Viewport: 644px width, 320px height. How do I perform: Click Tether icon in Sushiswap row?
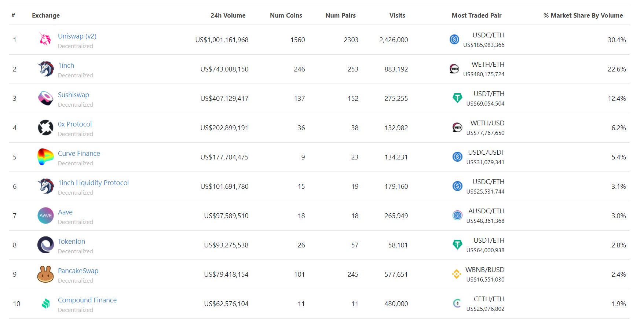[457, 98]
